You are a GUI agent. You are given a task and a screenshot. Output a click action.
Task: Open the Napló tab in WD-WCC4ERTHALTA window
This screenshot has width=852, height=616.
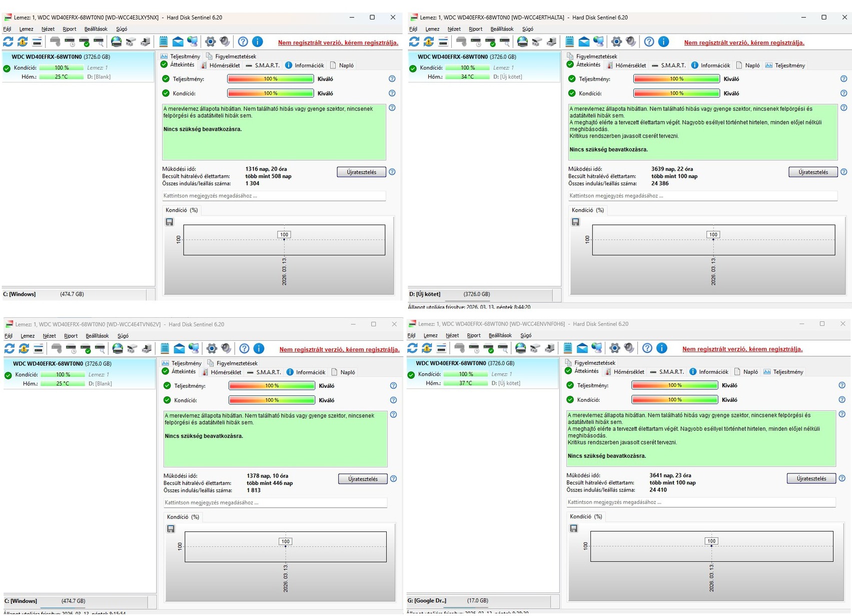click(747, 66)
